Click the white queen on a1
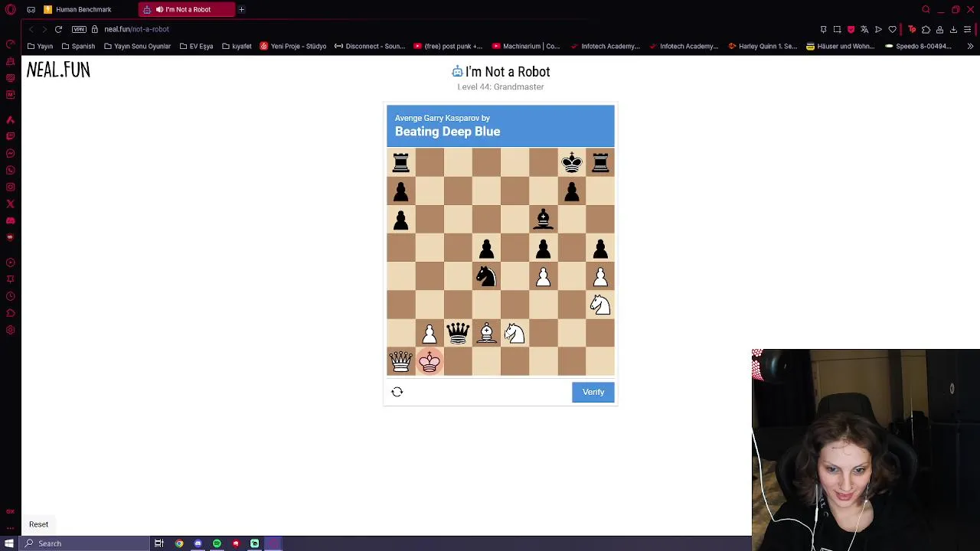The height and width of the screenshot is (551, 980). [400, 361]
